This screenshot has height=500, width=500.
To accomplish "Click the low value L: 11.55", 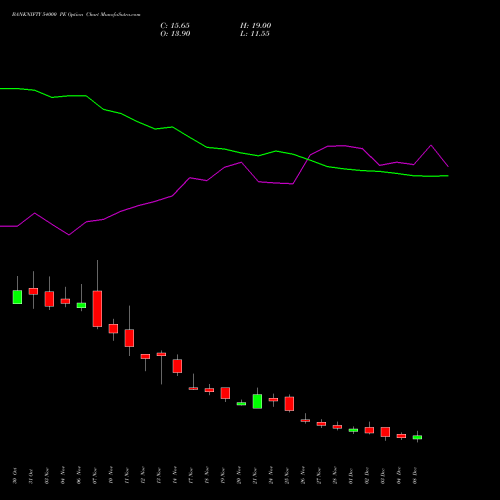I will coord(255,34).
